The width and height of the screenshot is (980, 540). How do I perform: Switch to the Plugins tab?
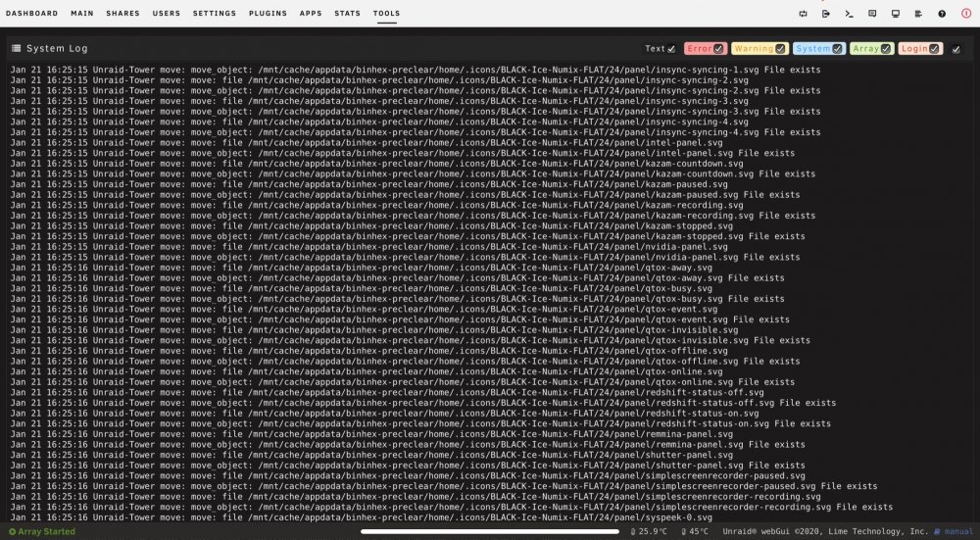tap(268, 13)
